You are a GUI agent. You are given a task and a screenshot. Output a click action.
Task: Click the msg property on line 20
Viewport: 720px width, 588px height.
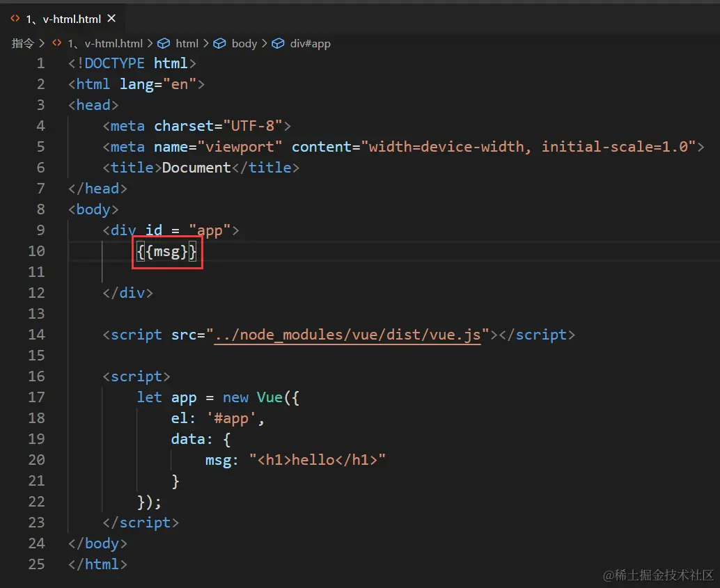(218, 460)
